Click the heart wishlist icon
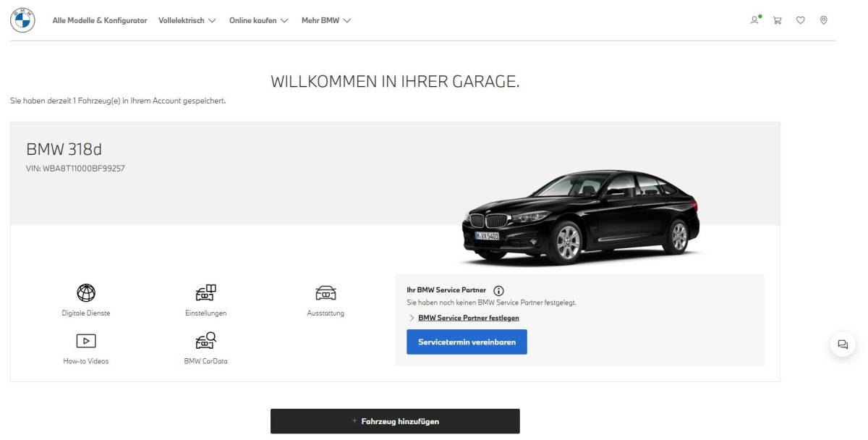868x440 pixels. click(x=800, y=20)
